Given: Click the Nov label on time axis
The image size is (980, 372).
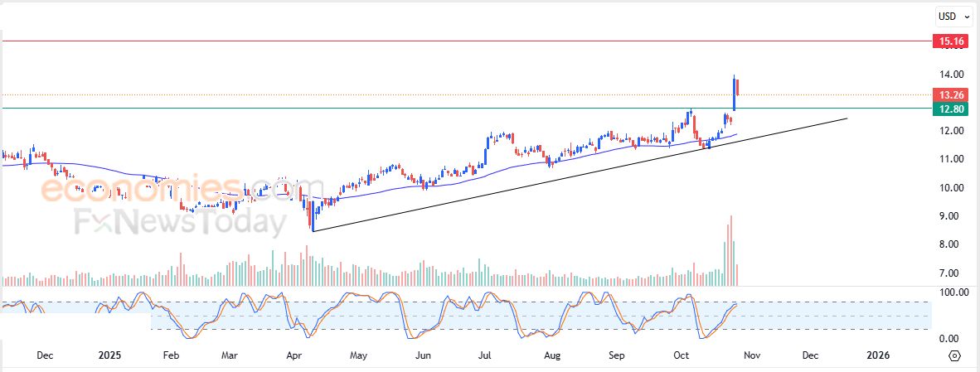Looking at the screenshot, I should click(x=751, y=355).
